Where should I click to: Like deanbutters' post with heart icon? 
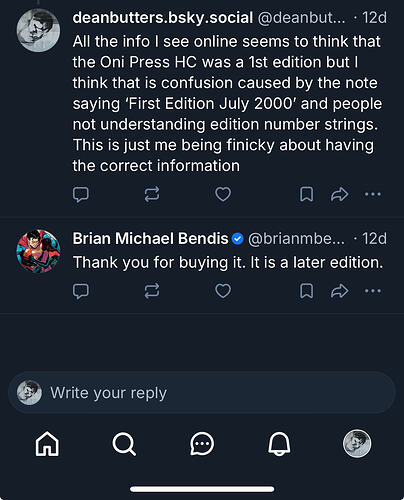223,194
